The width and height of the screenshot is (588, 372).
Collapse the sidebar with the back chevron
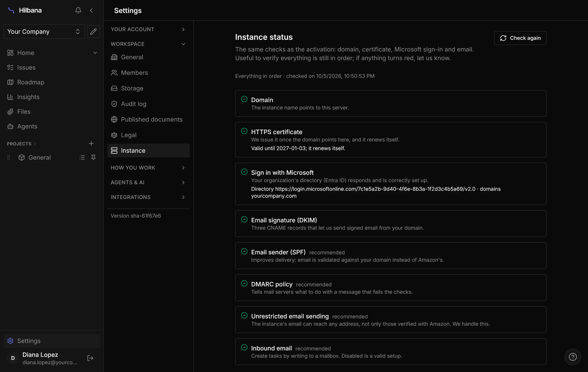91,10
